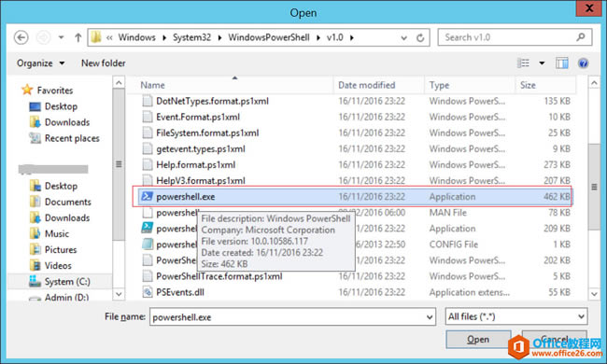Open address bar history dropdown
Image resolution: width=607 pixels, height=364 pixels.
pyautogui.click(x=403, y=38)
